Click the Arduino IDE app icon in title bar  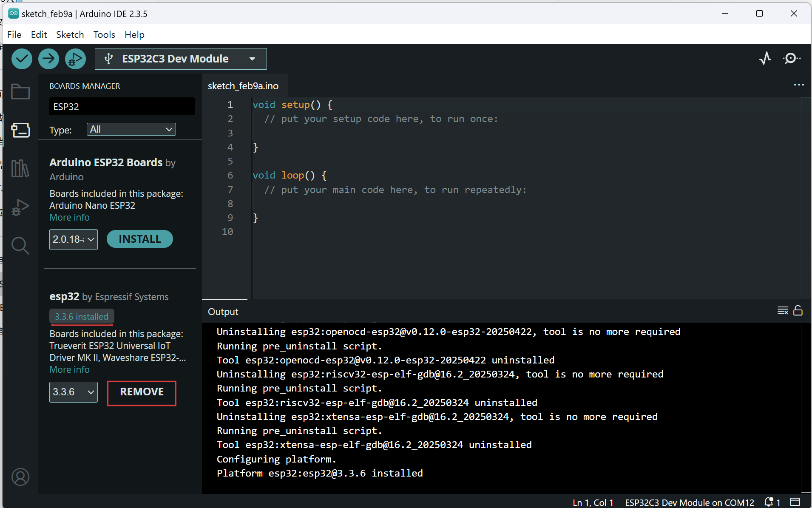14,14
